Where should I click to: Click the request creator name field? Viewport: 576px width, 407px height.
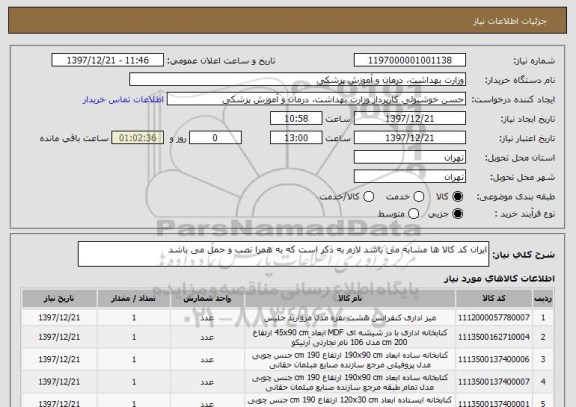coord(316,99)
